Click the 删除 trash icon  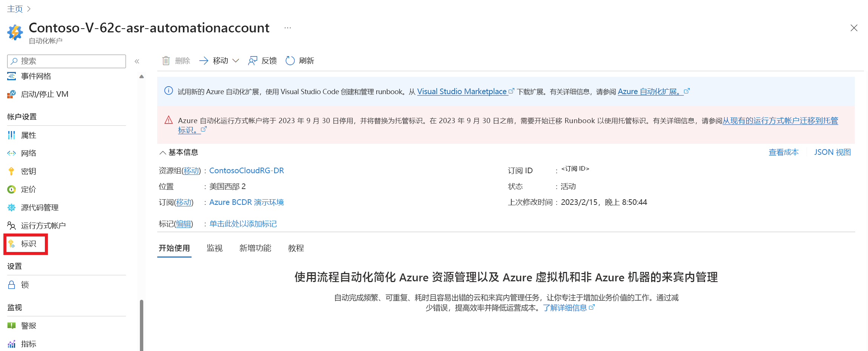click(166, 61)
